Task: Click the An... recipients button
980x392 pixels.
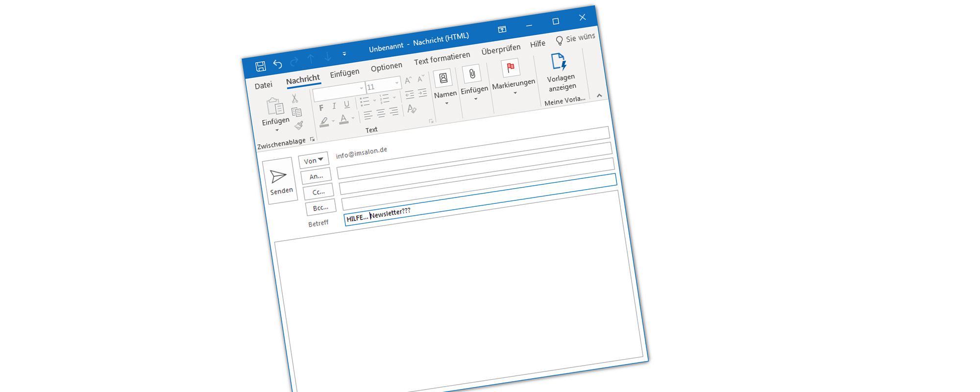Action: pos(316,176)
